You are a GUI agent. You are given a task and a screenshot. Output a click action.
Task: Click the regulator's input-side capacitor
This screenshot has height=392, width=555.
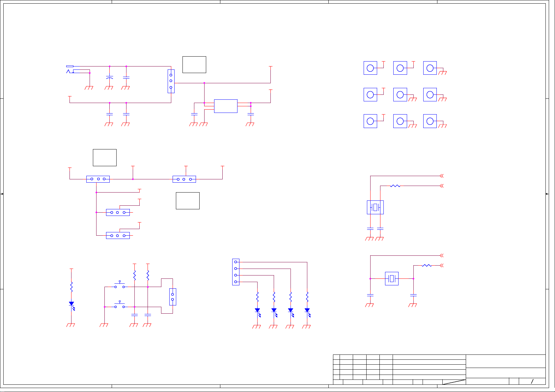pyautogui.click(x=194, y=114)
